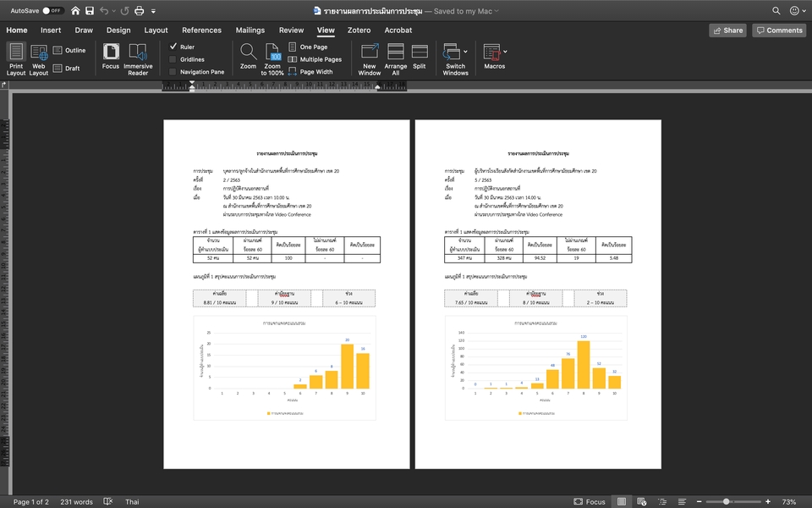
Task: Select Print Layout view
Action: click(x=16, y=59)
